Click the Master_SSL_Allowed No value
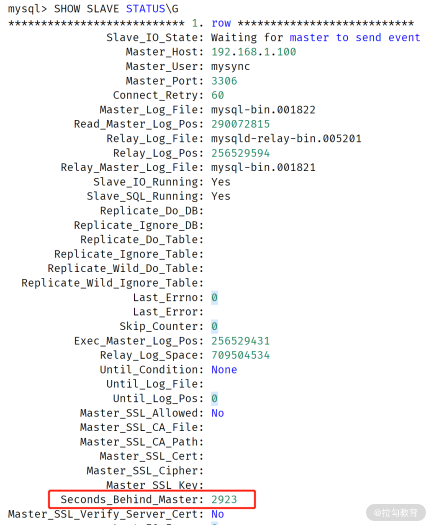The width and height of the screenshot is (431, 526). (x=218, y=413)
